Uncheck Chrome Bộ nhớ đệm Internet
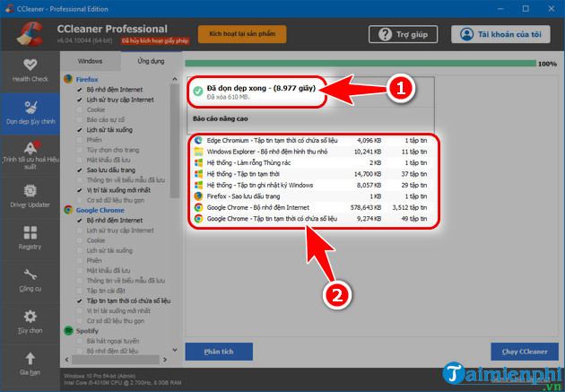This screenshot has width=565, height=392. coord(80,220)
